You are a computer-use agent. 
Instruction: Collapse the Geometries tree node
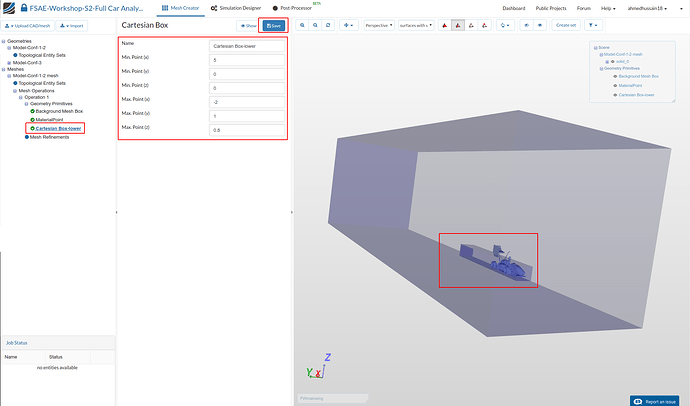tap(4, 42)
